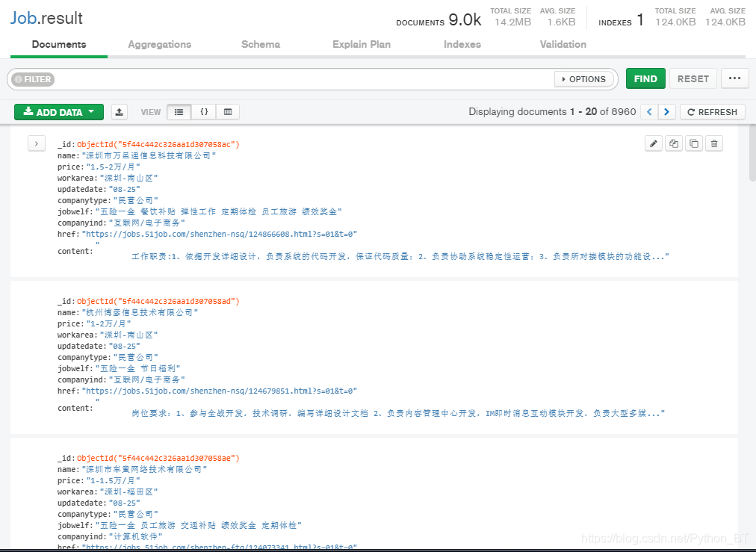The image size is (756, 552).
Task: Open the Aggregations tab
Action: (x=160, y=44)
